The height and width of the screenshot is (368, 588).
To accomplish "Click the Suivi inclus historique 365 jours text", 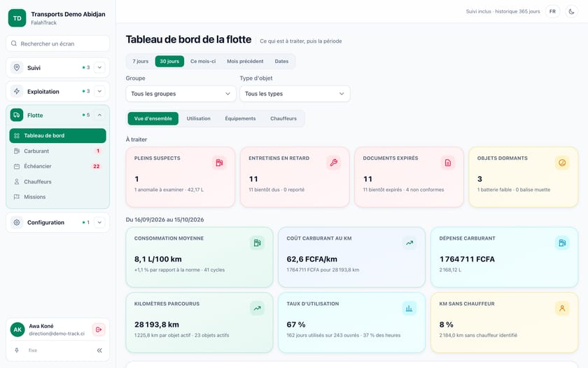I will tap(503, 12).
